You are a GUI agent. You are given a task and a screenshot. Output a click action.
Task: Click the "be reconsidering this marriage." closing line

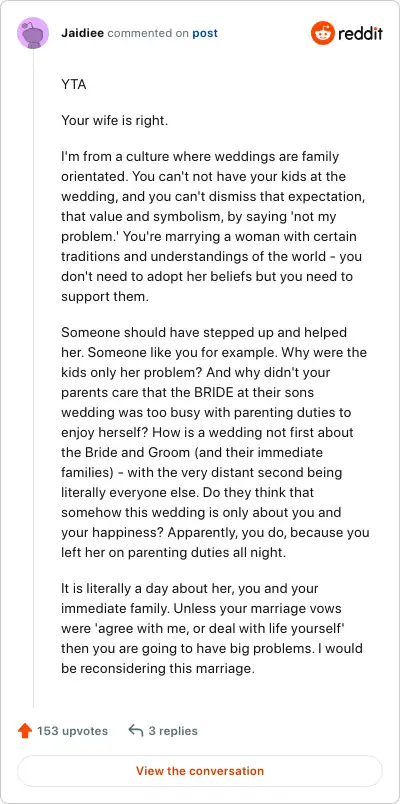(158, 669)
